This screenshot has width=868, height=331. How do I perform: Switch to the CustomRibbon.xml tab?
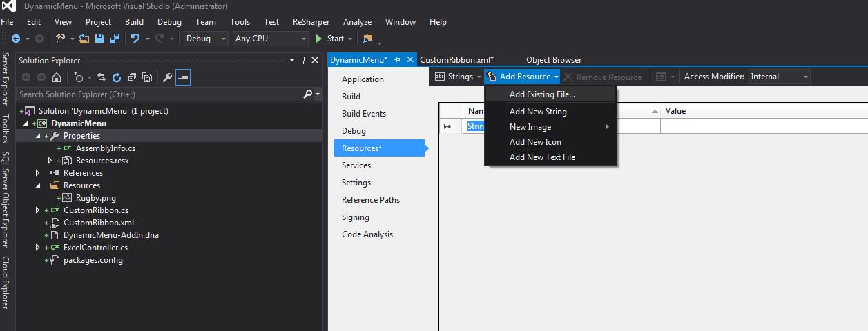coord(456,60)
